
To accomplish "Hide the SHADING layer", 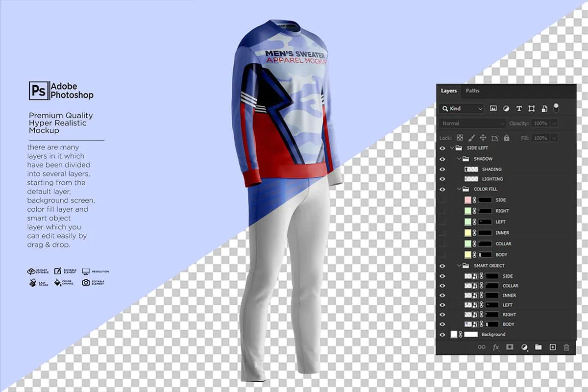I will [442, 170].
